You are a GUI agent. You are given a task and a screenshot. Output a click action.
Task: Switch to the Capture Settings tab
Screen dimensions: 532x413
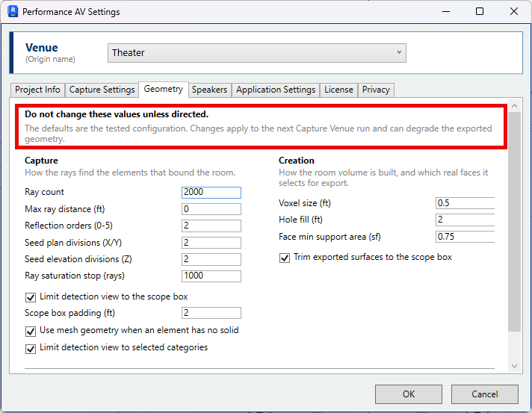pyautogui.click(x=102, y=90)
